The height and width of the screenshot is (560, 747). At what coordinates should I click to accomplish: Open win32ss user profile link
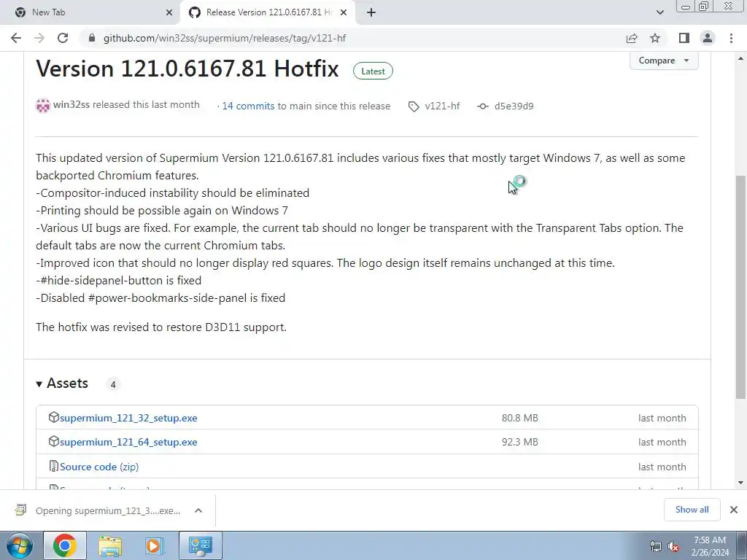[71, 105]
